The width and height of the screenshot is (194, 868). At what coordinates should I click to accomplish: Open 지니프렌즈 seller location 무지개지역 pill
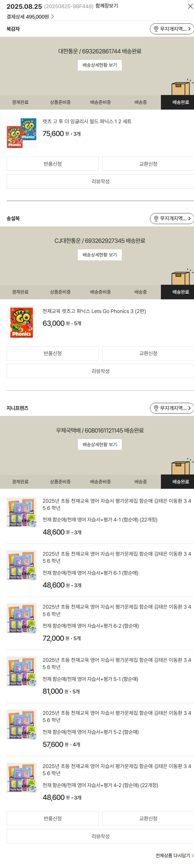171,408
